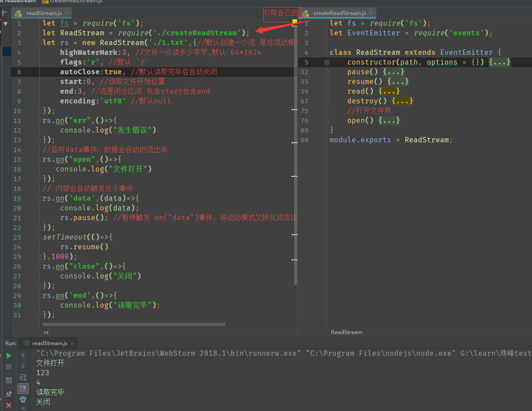Expand the folded {...} after pause()
This screenshot has width=532, height=411.
(393, 72)
